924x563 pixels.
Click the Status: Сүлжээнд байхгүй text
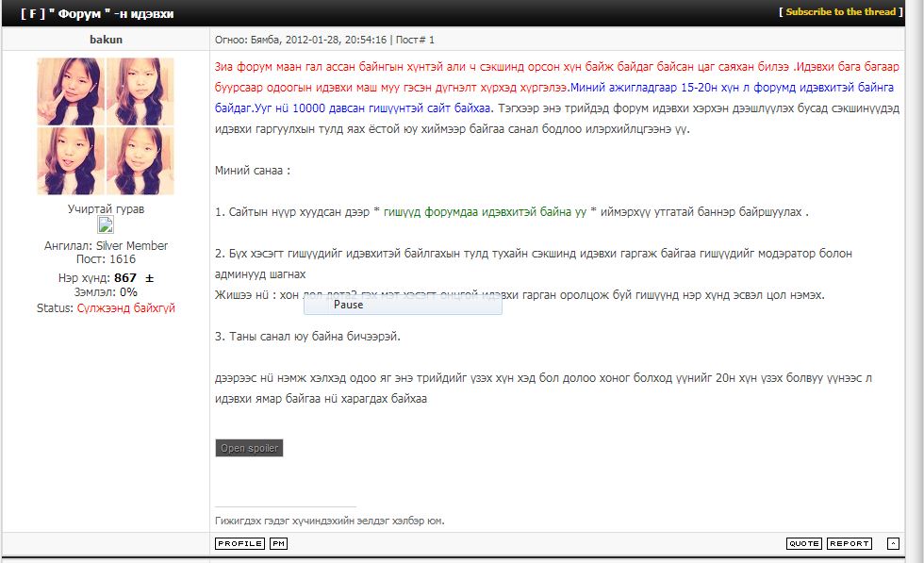coord(106,308)
